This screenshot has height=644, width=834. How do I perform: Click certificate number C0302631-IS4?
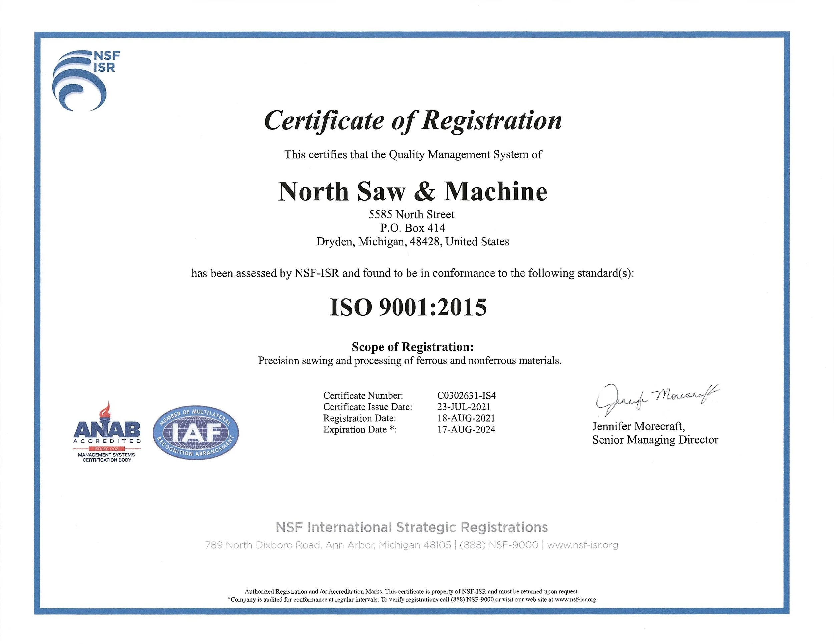466,395
